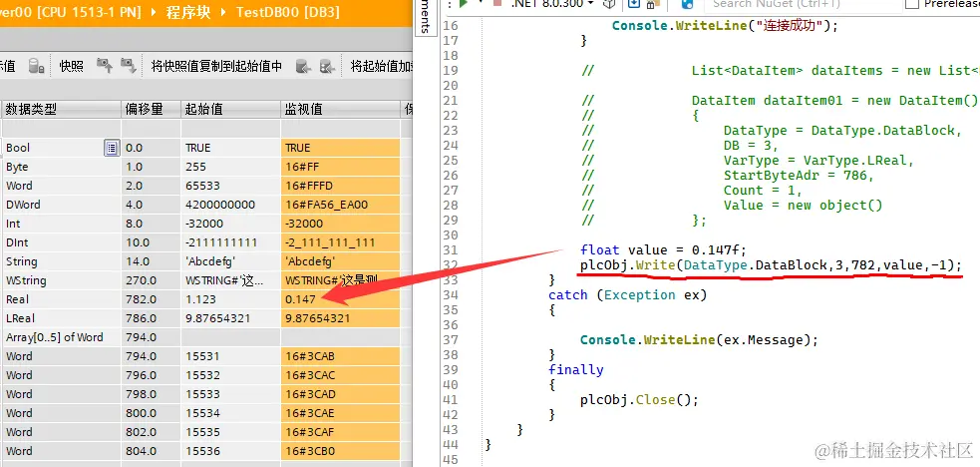
Task: Select monitor value TRUE in Bool row
Action: click(x=340, y=148)
